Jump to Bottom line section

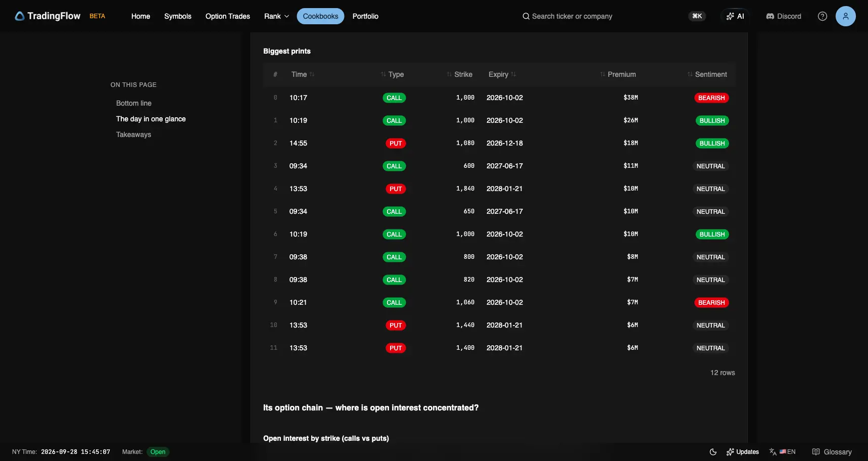coord(134,103)
